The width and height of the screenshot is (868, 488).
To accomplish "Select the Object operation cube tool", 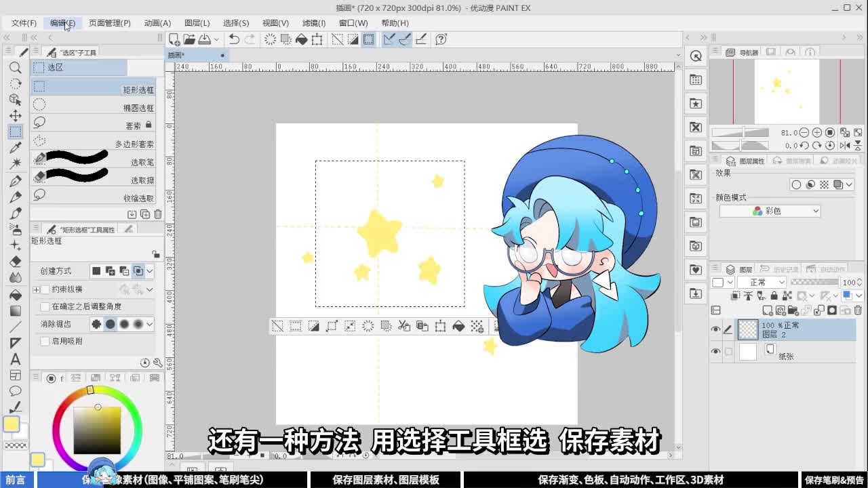I will (x=16, y=100).
